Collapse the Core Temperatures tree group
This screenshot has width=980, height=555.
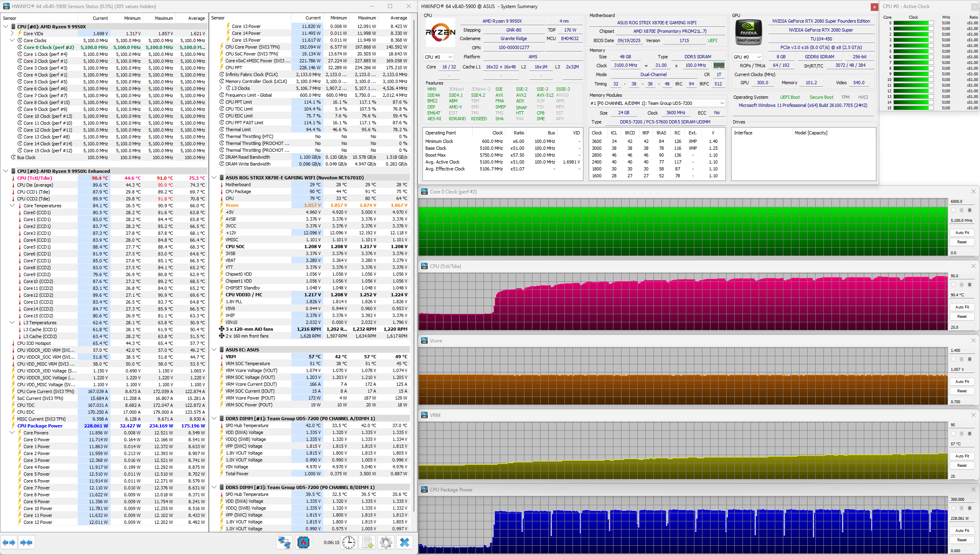[x=12, y=206]
